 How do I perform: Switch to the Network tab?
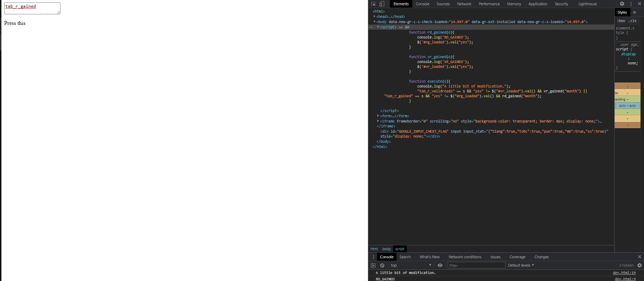point(464,4)
